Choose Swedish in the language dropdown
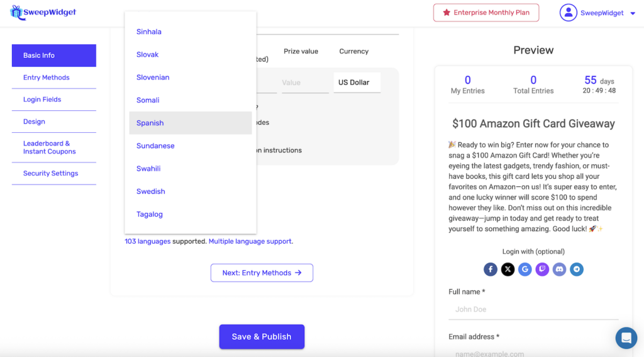 151,191
